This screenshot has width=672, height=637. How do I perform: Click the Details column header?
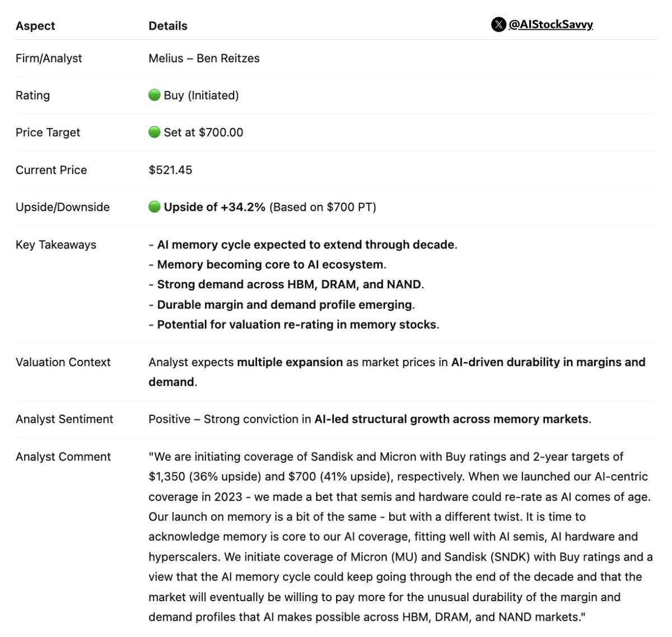168,26
